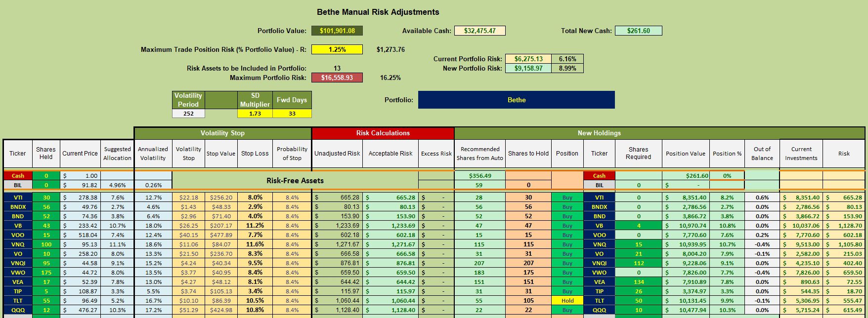Click the $356.49 recommended cash cell

coord(480,176)
